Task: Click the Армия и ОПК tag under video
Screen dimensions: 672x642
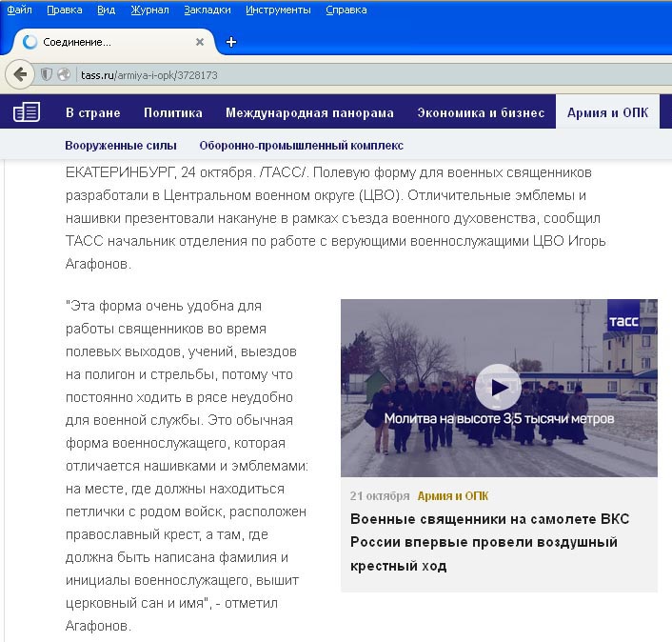Action: [x=452, y=495]
